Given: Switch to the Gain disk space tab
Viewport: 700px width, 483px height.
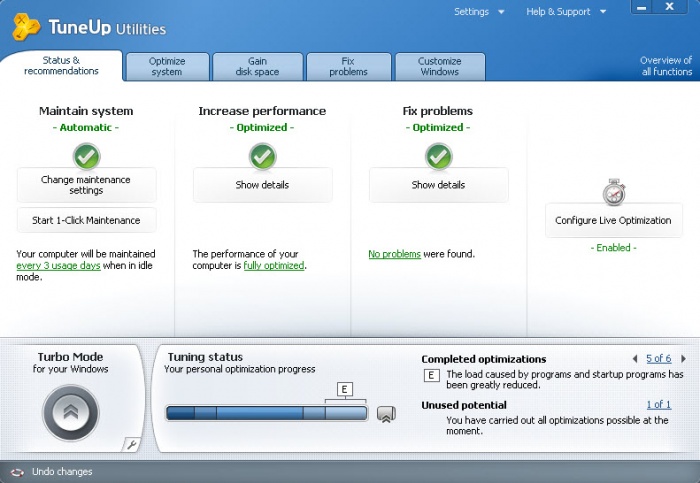Looking at the screenshot, I should (258, 67).
